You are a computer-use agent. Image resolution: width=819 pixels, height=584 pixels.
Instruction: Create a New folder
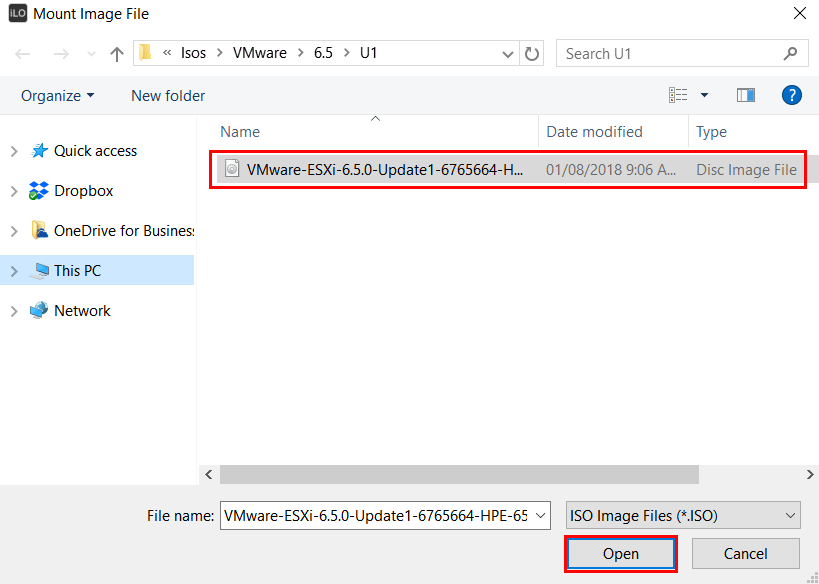(168, 96)
